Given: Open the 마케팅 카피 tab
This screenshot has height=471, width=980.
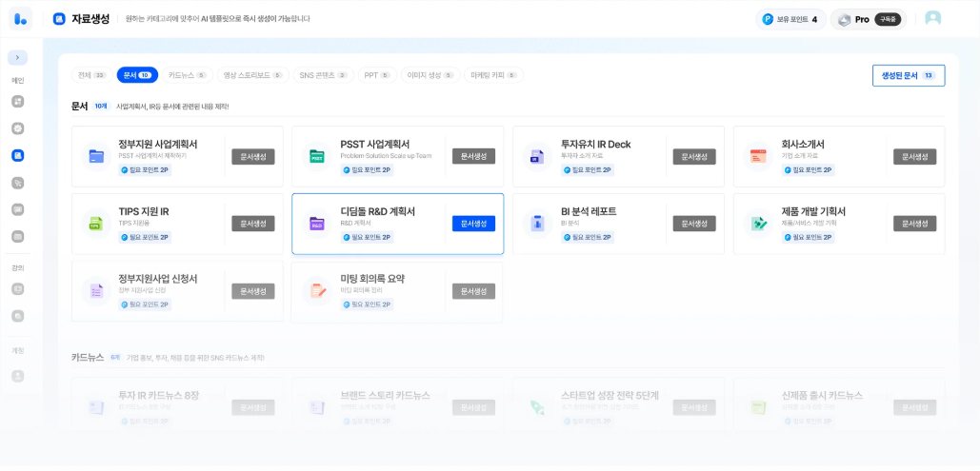Looking at the screenshot, I should 493,75.
